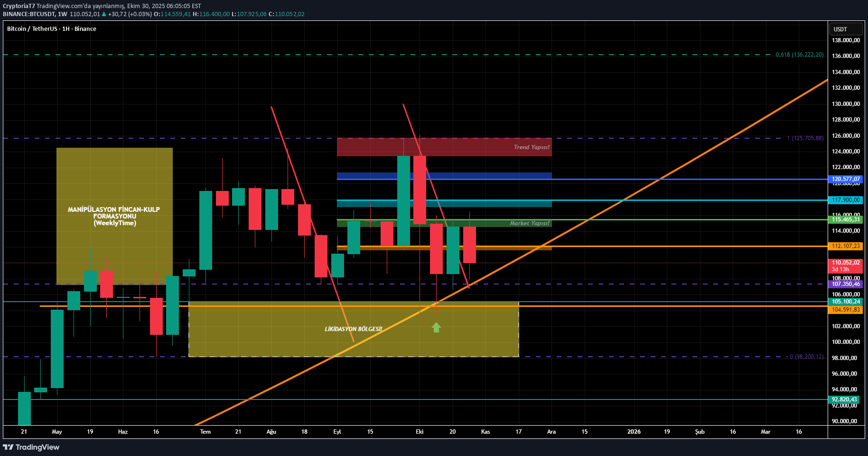Click the 'Market Yapısı!' green zone label
Screen dimensions: 868x456
[x=529, y=223]
